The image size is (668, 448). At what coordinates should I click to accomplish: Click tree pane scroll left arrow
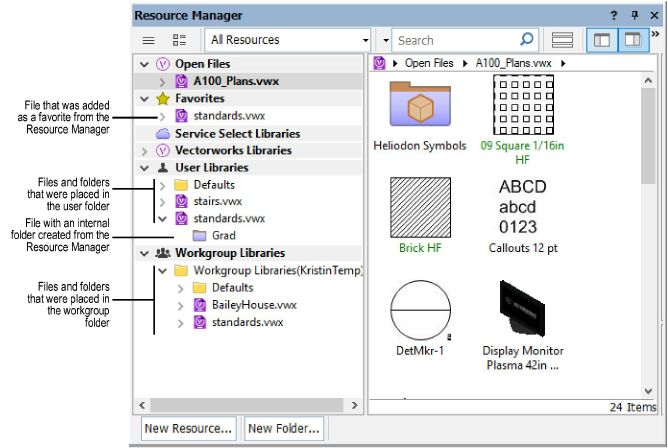(142, 405)
